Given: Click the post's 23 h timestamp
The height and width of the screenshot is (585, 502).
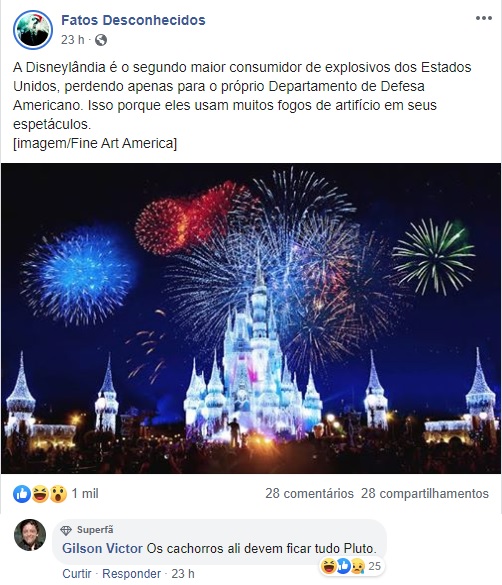Looking at the screenshot, I should pyautogui.click(x=73, y=40).
